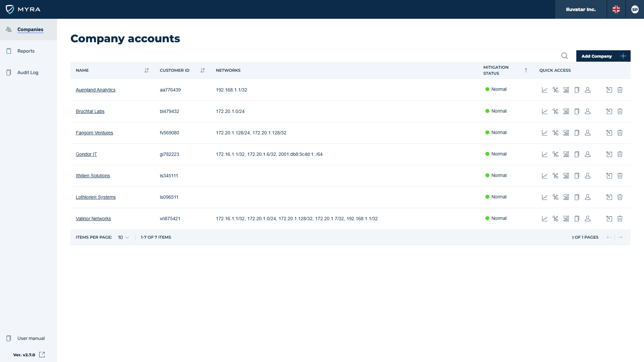Go to next page arrow
The image size is (644, 362).
(620, 237)
